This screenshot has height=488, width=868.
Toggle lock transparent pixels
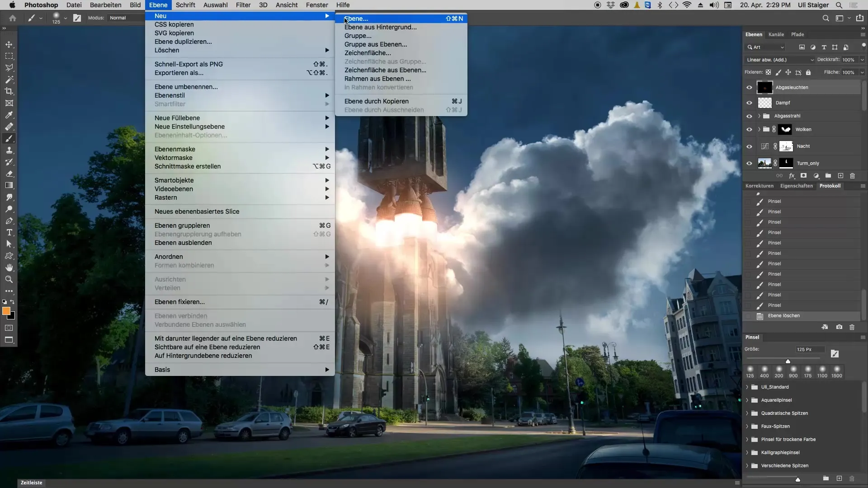(768, 72)
